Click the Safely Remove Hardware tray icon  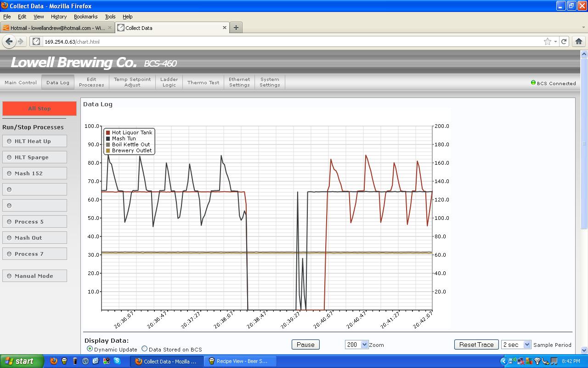(x=545, y=361)
